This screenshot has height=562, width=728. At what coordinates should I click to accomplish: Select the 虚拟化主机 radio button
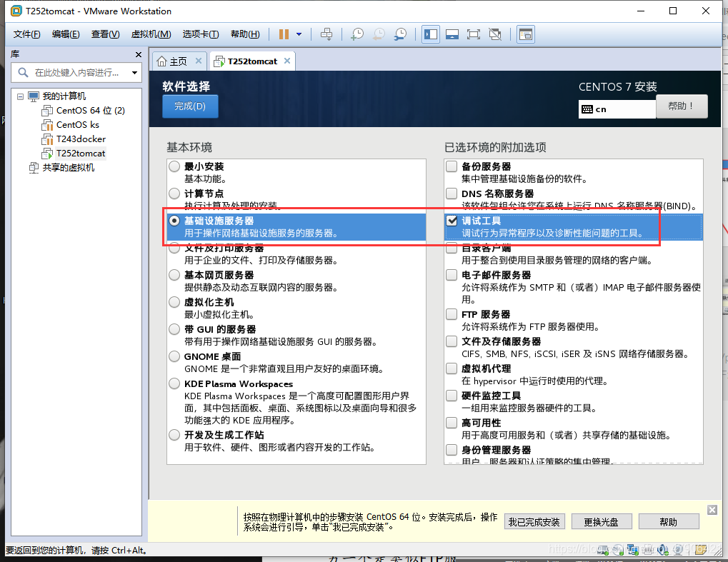[x=174, y=302]
